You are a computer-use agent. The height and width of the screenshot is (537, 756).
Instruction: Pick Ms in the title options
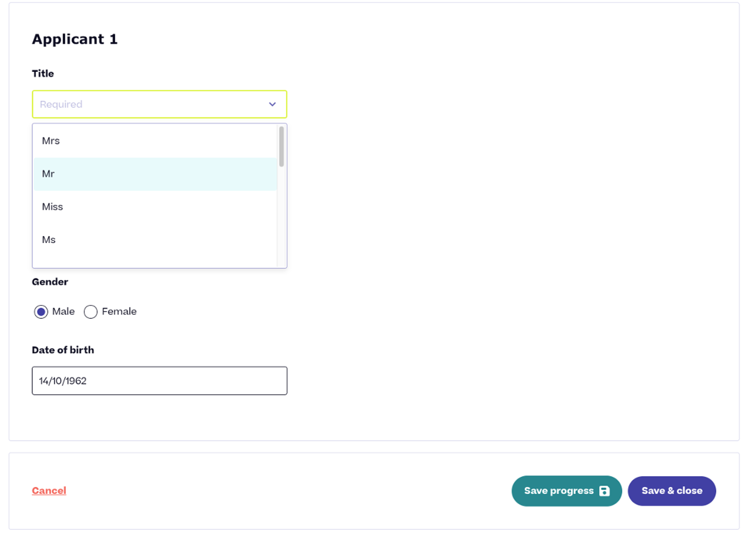[49, 240]
